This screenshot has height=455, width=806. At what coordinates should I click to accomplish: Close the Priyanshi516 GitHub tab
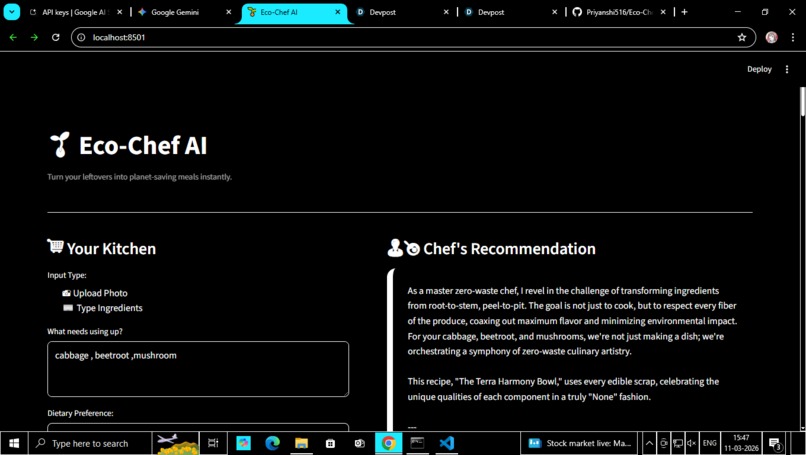tap(663, 12)
